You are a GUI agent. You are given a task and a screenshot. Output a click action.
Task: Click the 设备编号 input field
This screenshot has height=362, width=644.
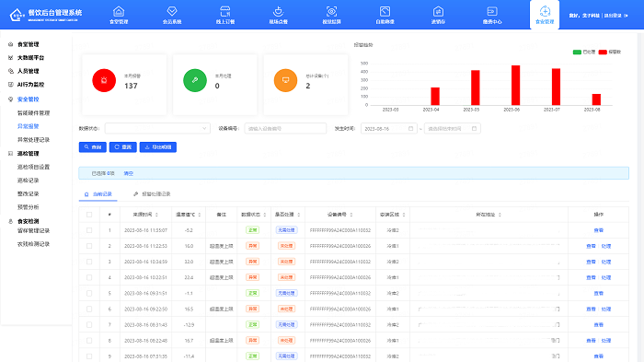click(285, 129)
